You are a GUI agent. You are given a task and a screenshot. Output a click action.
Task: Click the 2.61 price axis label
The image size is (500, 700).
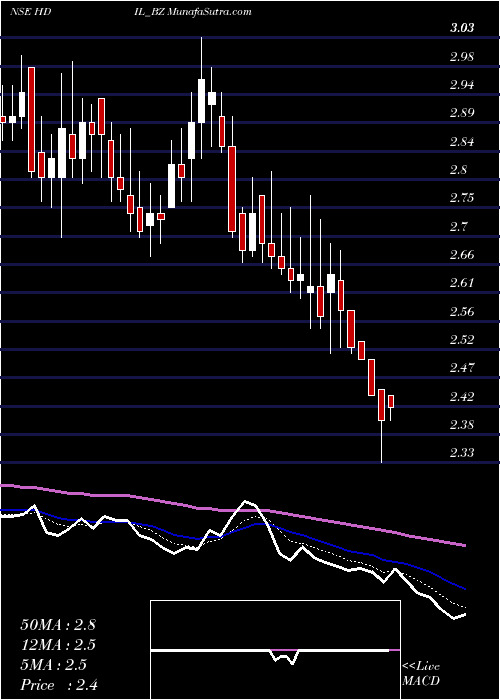(x=462, y=283)
